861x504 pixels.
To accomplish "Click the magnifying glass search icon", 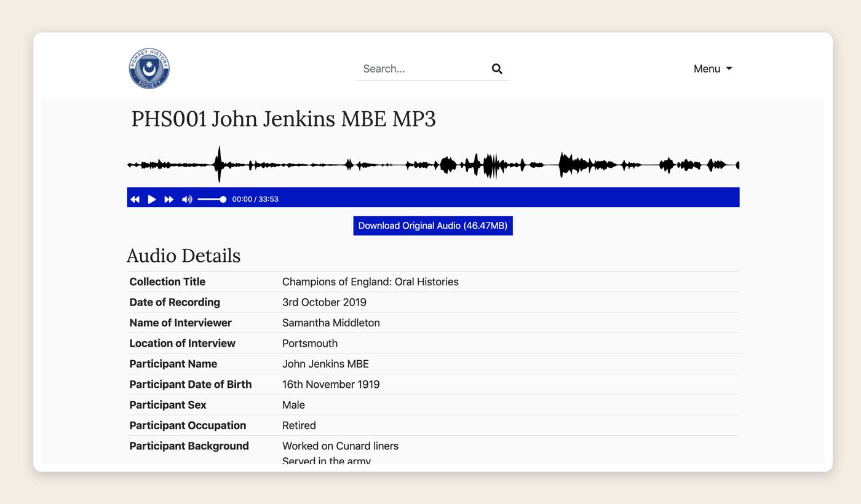I will coord(497,69).
